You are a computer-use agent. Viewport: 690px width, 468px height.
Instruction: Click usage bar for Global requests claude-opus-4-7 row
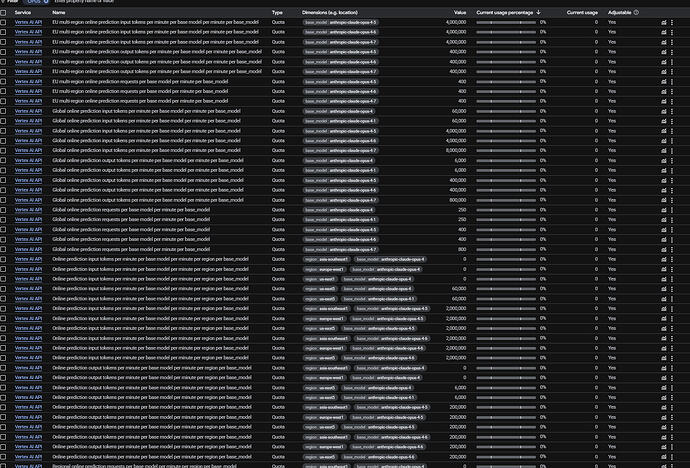[x=506, y=249]
